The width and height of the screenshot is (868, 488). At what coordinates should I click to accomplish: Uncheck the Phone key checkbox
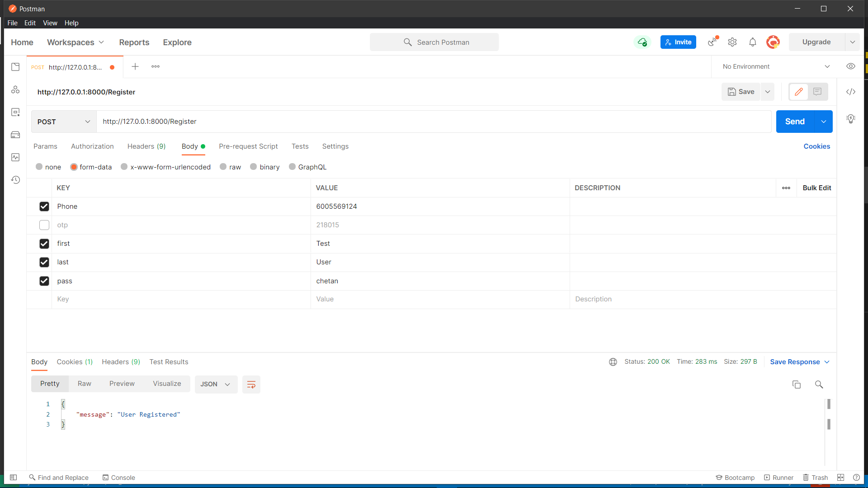44,206
